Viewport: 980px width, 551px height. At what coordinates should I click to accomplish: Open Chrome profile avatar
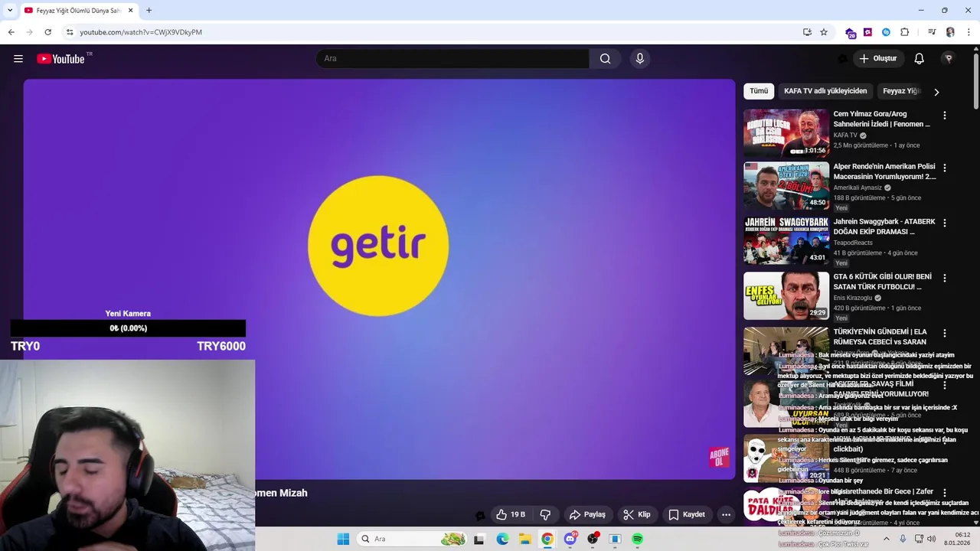(x=950, y=32)
